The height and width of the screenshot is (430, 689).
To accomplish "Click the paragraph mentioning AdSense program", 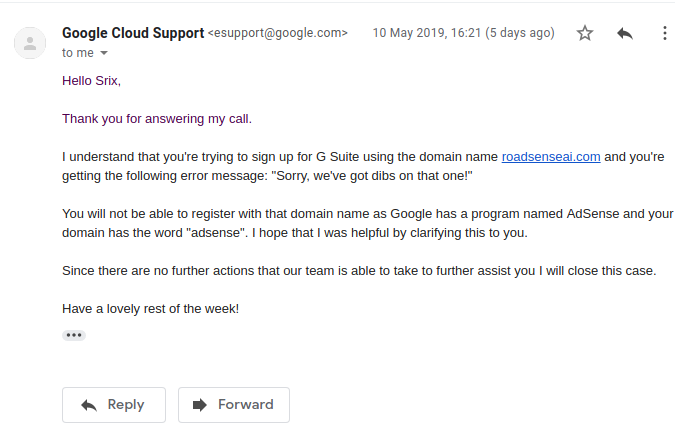I will (367, 223).
